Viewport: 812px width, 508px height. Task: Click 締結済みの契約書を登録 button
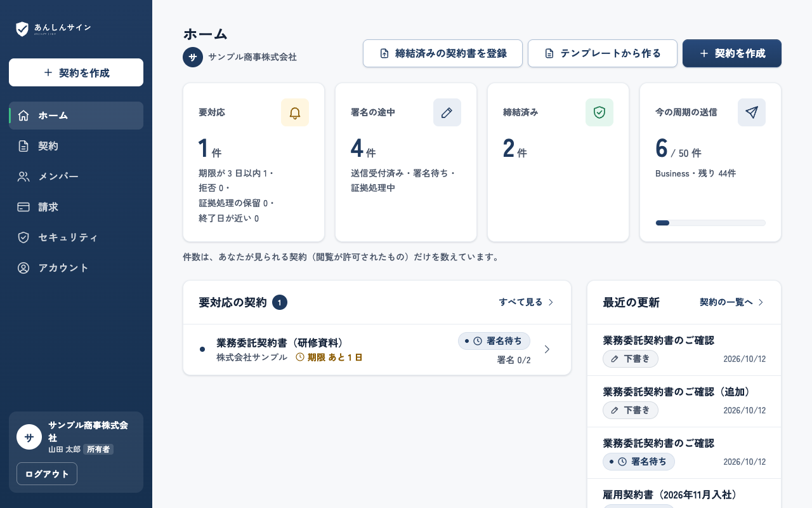443,53
